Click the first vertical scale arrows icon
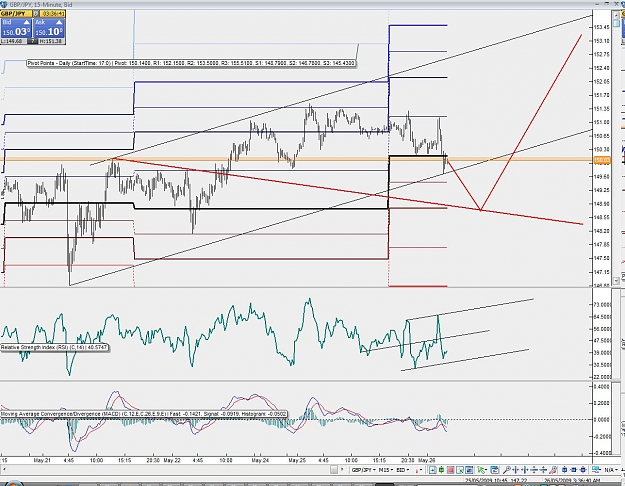This screenshot has height=486, width=625. click(534, 470)
